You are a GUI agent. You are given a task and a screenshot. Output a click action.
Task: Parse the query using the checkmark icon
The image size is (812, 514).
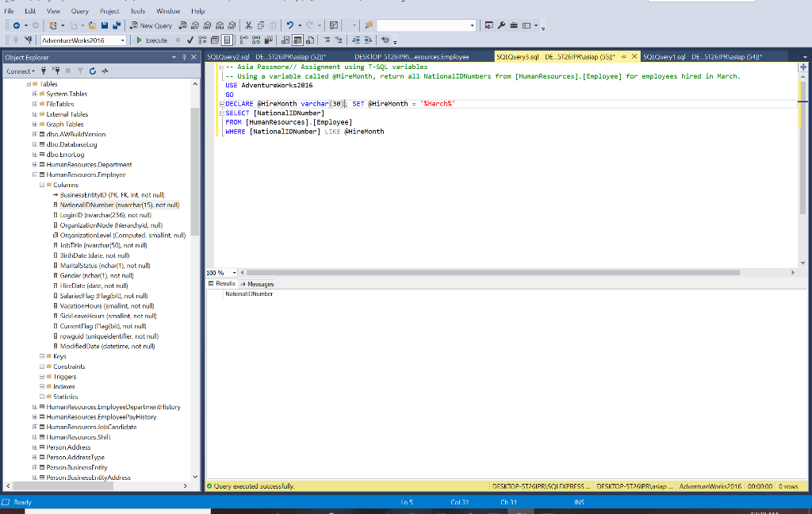[x=190, y=39]
